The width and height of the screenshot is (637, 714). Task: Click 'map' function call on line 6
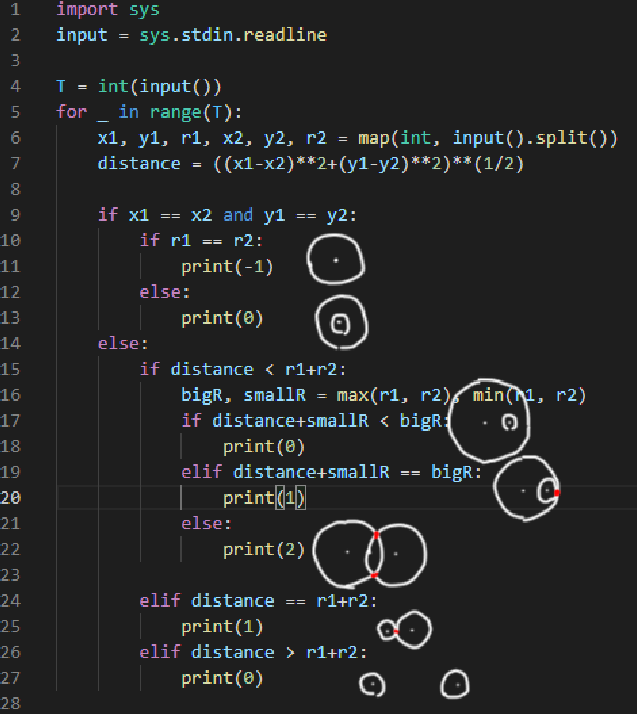point(373,138)
